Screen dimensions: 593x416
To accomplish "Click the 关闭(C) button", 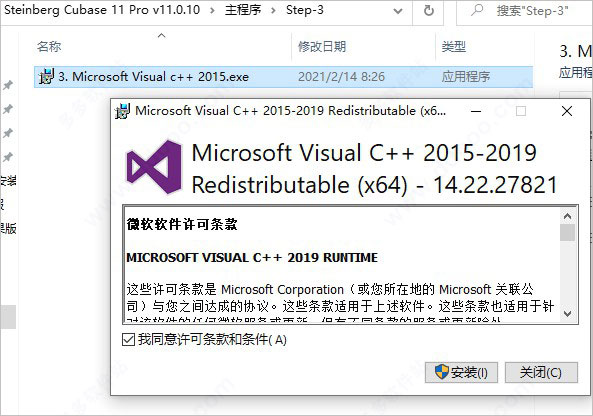I will pyautogui.click(x=541, y=373).
